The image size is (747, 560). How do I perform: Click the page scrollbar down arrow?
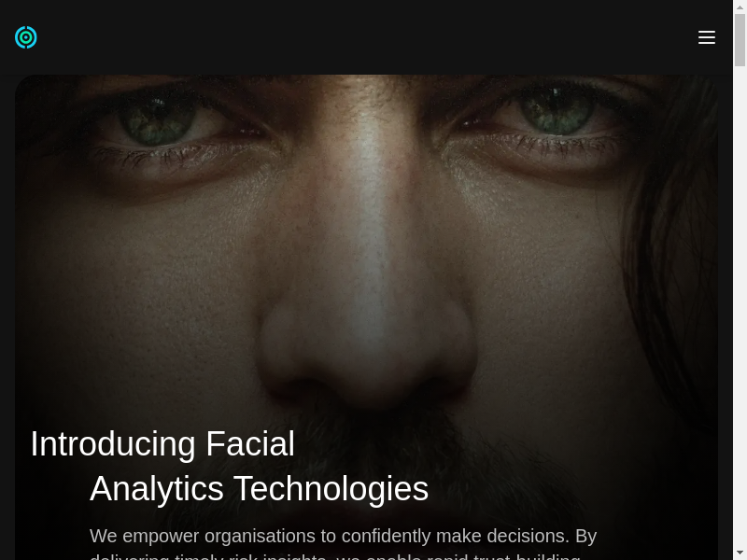click(740, 553)
